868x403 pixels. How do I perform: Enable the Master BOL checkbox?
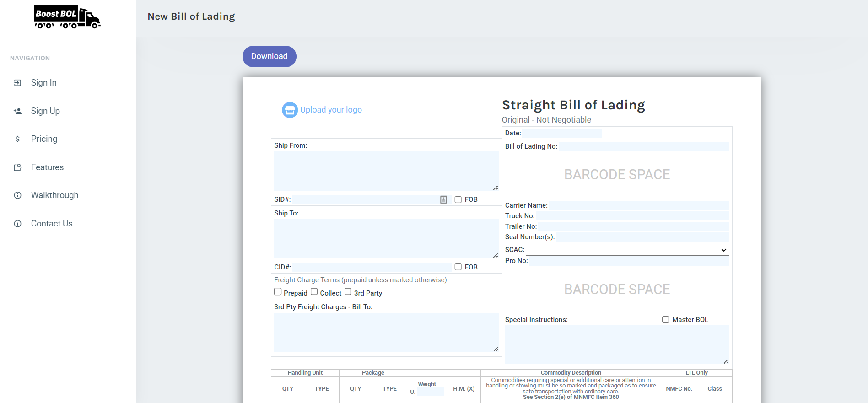pyautogui.click(x=665, y=320)
